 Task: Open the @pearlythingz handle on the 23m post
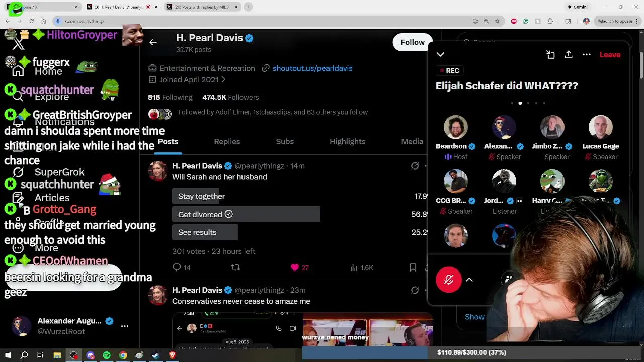point(259,290)
